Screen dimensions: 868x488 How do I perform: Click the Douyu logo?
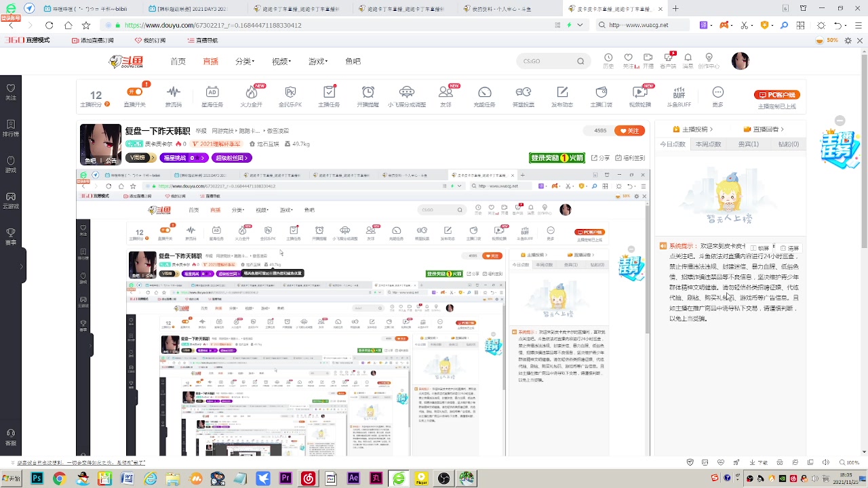(127, 62)
